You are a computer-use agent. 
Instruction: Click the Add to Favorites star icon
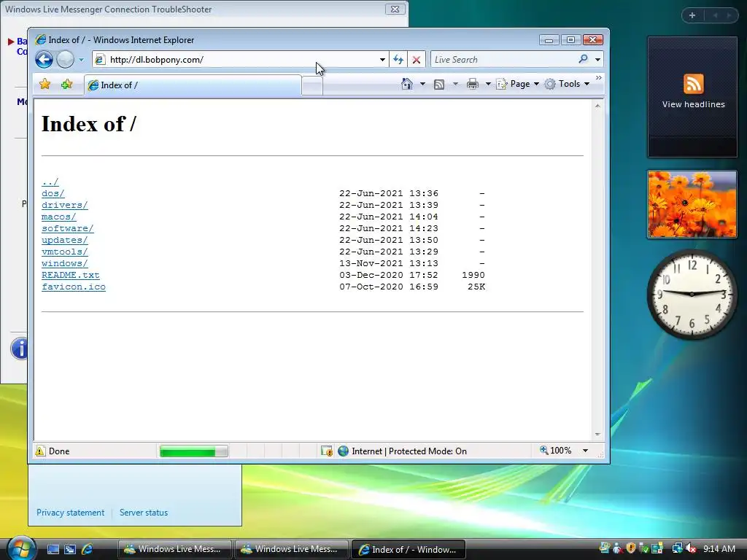coord(66,85)
